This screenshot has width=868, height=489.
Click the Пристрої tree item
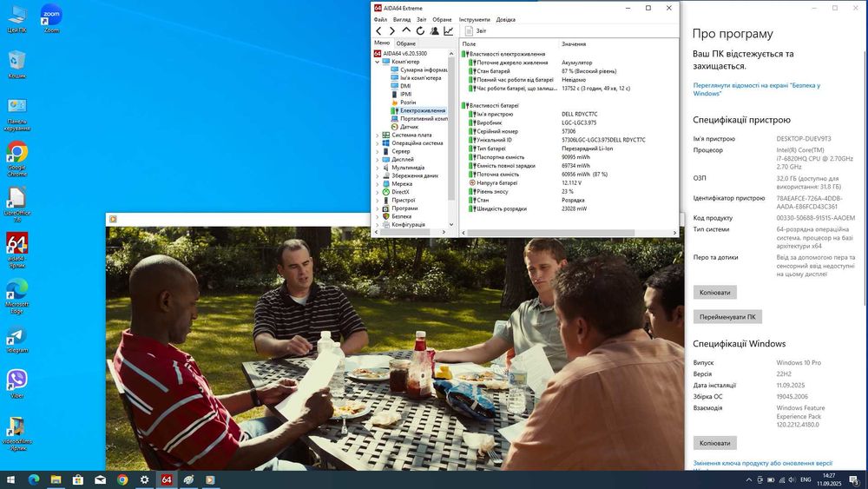[398, 201]
